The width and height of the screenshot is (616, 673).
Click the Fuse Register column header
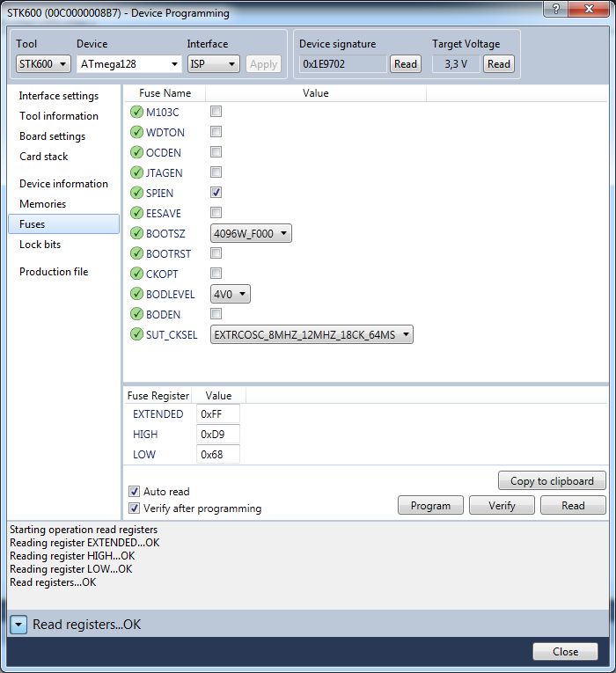158,395
